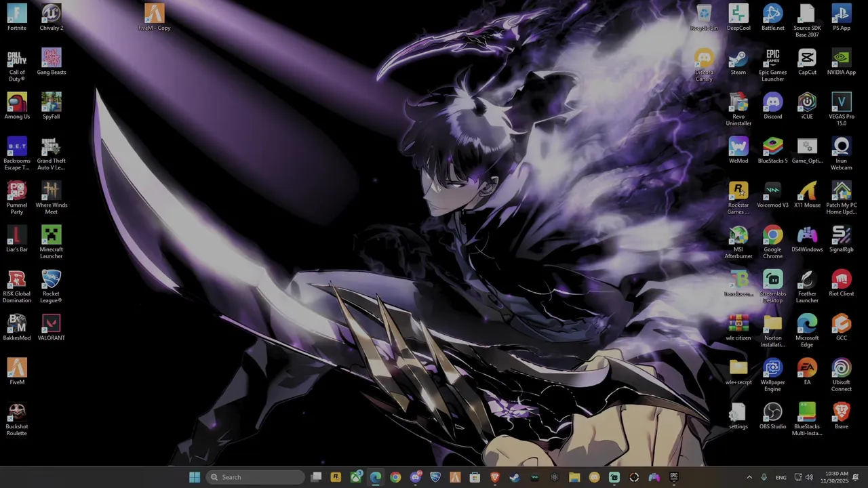Select the Minecraft Launcher desktop shortcut

point(52,242)
